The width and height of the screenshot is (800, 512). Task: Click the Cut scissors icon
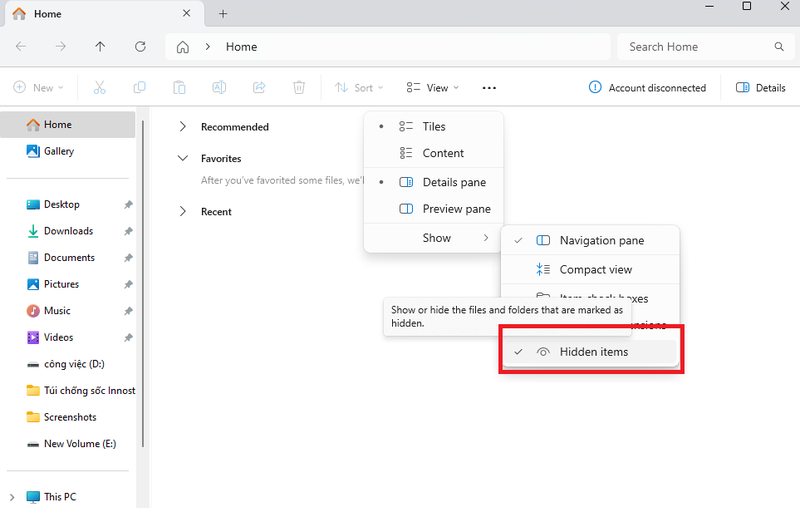[x=99, y=88]
